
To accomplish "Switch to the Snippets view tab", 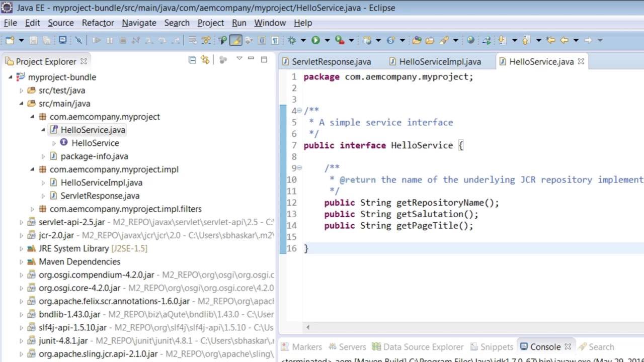I will [492, 347].
